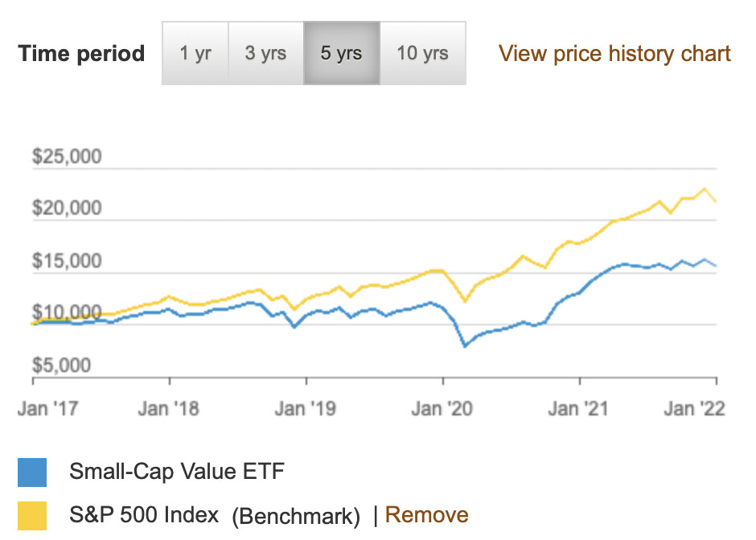Click the $5,000 y-axis label
The image size is (756, 540).
tap(62, 366)
